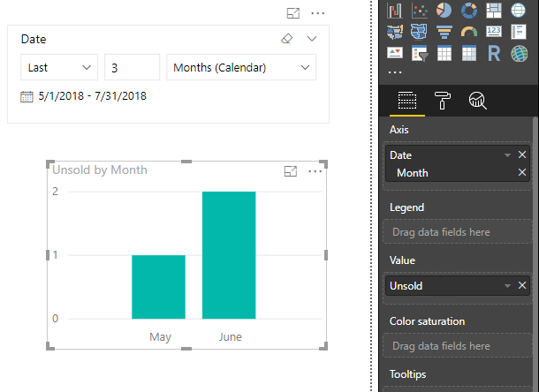The image size is (539, 392).
Task: Select the table visualization
Action: tap(444, 54)
